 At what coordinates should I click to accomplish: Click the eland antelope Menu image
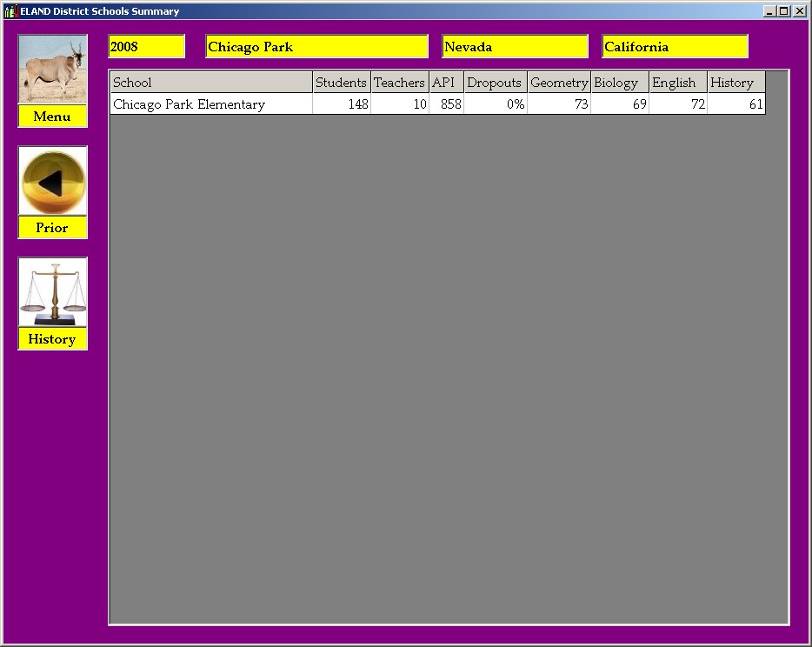[52, 70]
